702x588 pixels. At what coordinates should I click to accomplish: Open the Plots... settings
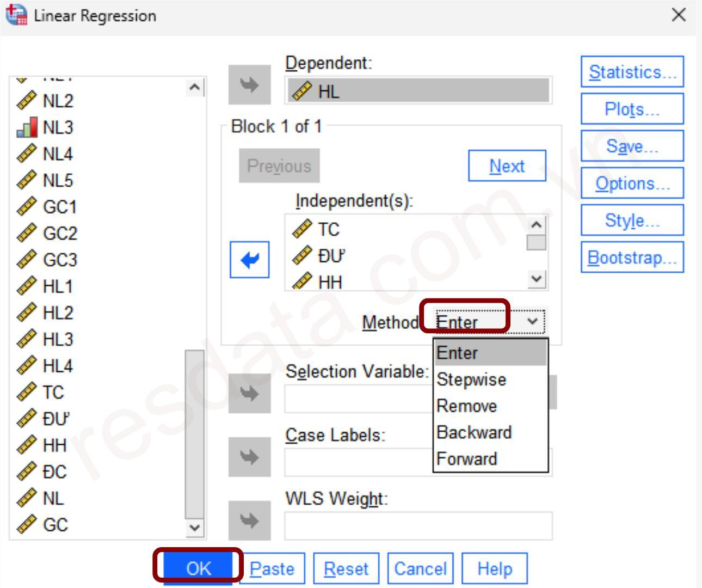pos(632,109)
